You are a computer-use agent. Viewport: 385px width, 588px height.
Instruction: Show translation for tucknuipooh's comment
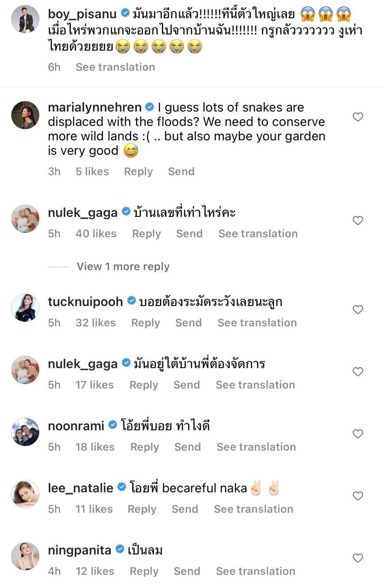[x=257, y=323]
